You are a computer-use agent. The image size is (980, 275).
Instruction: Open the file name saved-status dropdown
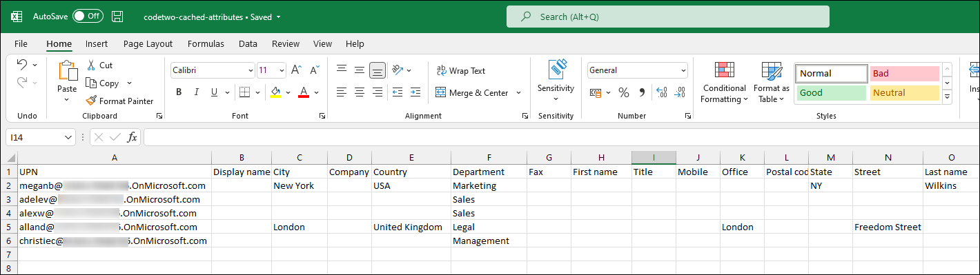point(277,17)
